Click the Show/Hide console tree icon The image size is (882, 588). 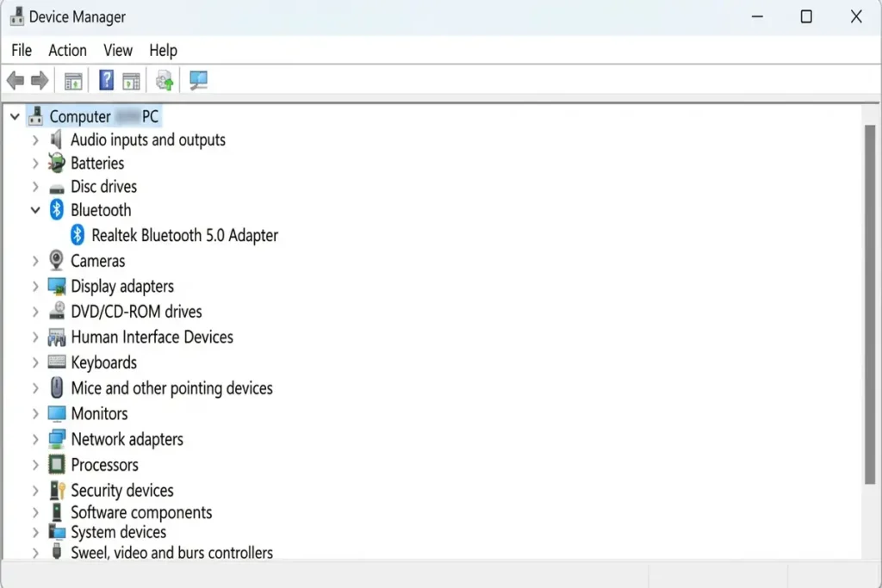[73, 81]
